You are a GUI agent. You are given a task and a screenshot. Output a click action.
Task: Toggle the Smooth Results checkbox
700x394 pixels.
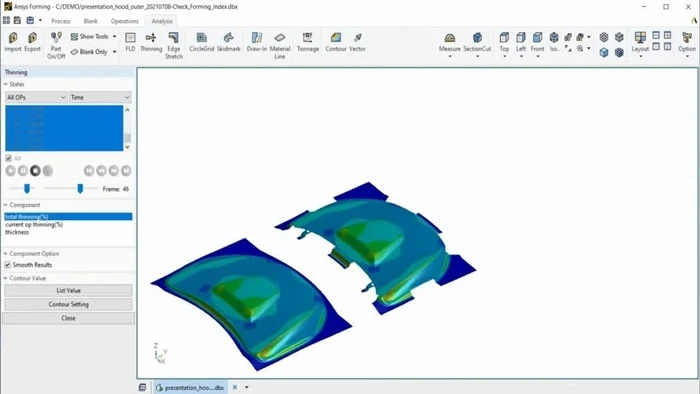click(8, 265)
